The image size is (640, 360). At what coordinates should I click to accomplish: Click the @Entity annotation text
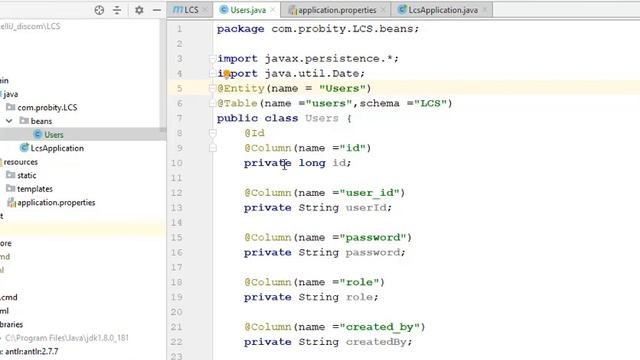coord(241,89)
